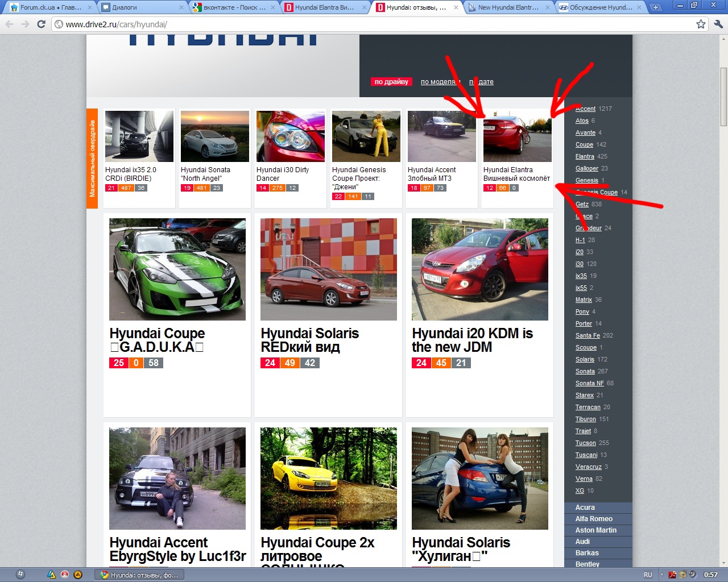Image resolution: width=728 pixels, height=582 pixels.
Task: Reload the current page
Action: click(x=41, y=24)
